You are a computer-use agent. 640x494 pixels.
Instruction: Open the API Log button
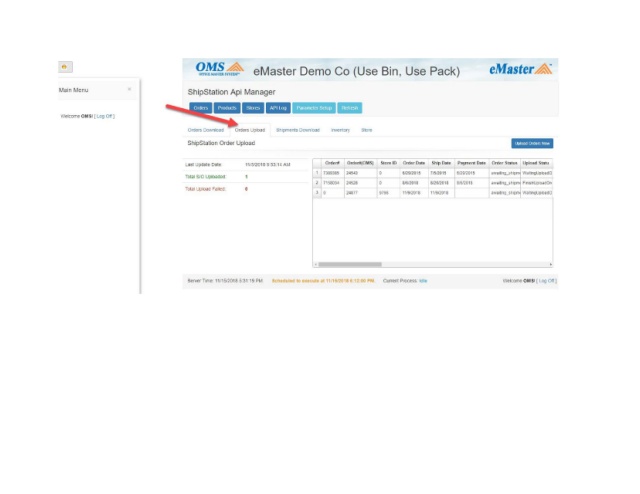(279, 108)
